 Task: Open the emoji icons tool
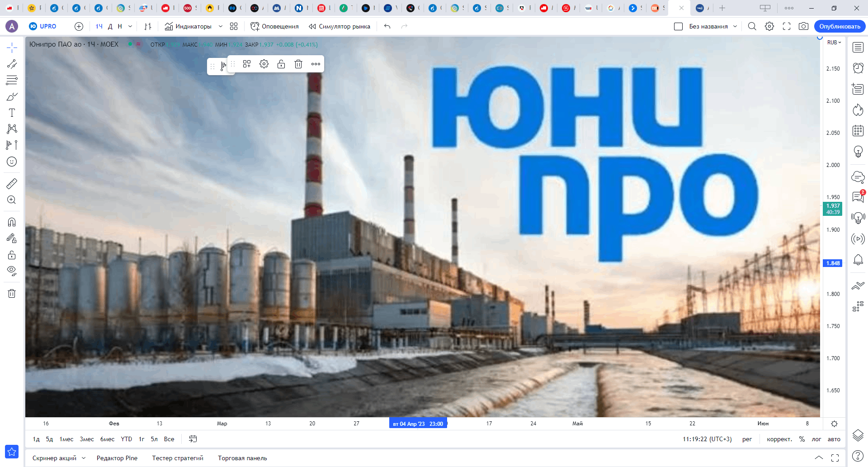pos(12,162)
